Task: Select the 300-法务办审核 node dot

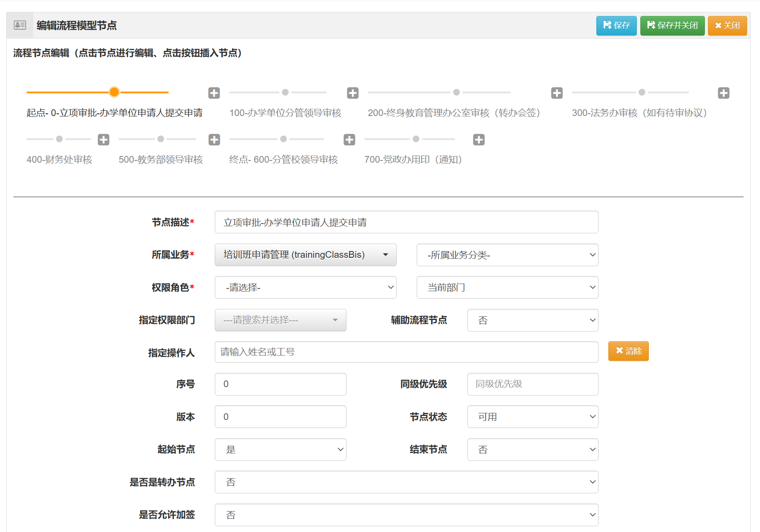Action: point(642,92)
